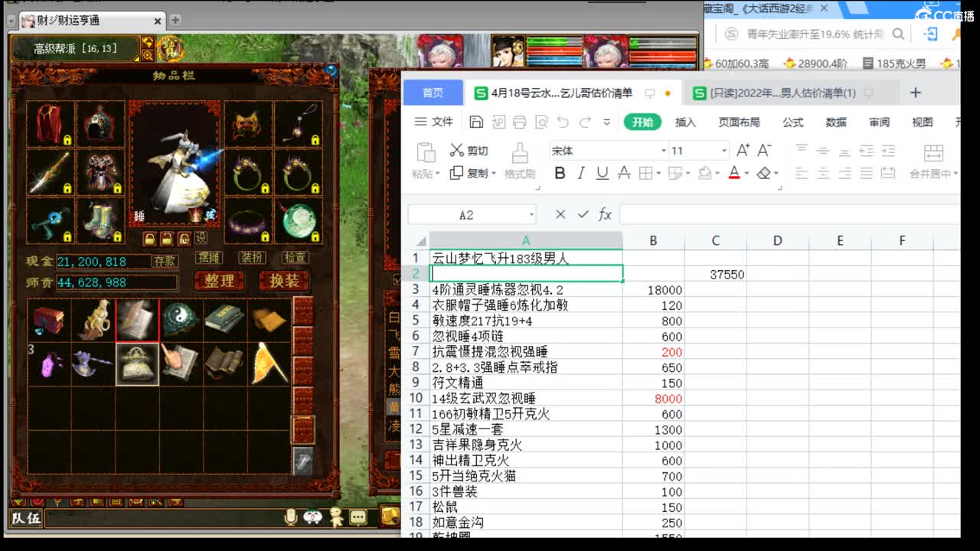The height and width of the screenshot is (551, 980).
Task: Expand the copy (复制) options arrow
Action: (494, 174)
